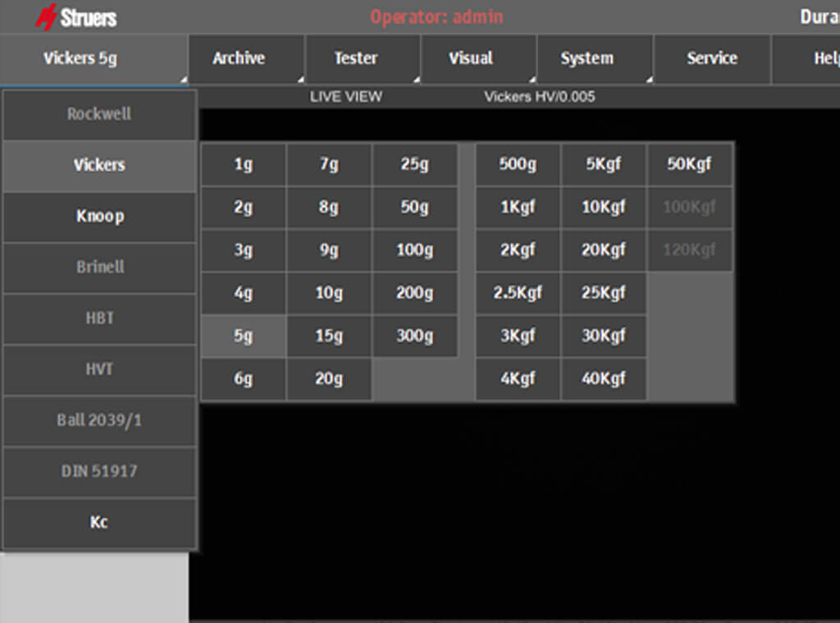Click the LIVE VIEW label

click(345, 97)
